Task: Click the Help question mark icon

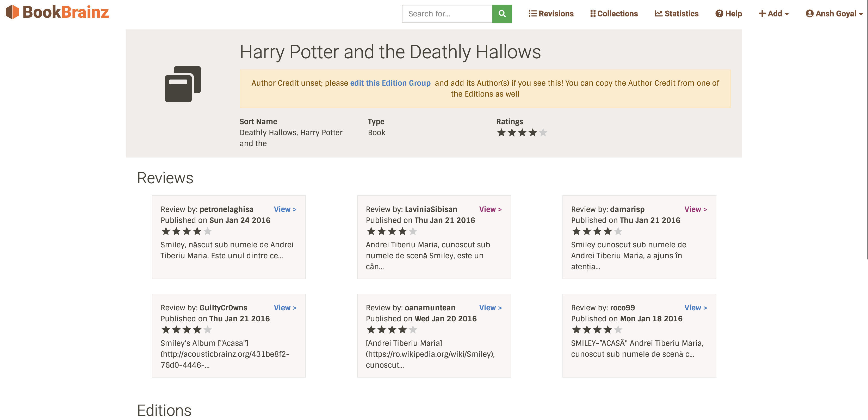Action: [719, 14]
